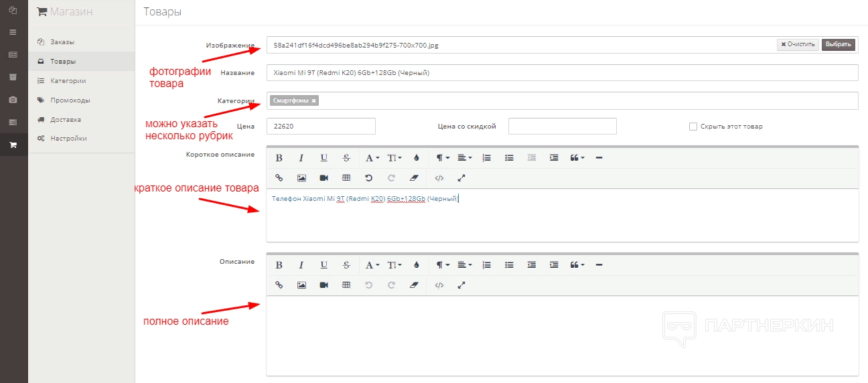Insert video in the Описание editor

[323, 285]
